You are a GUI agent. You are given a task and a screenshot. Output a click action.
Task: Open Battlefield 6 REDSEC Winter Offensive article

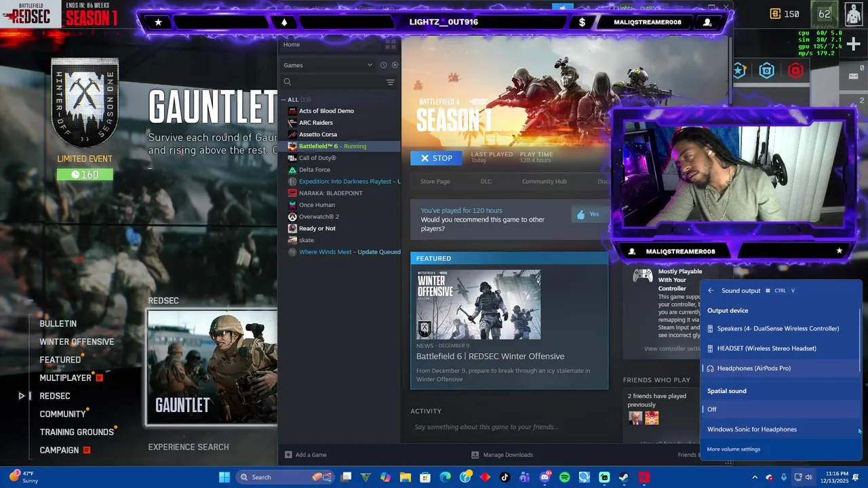(x=490, y=357)
